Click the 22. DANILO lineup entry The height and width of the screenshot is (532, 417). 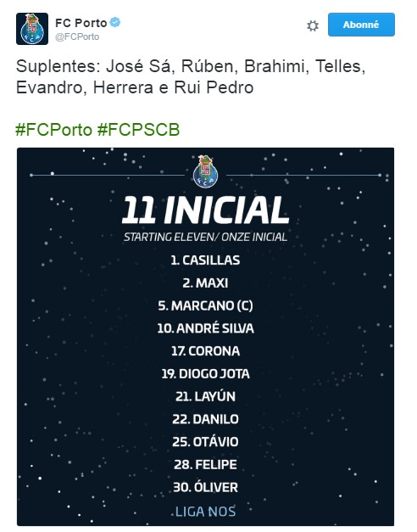[x=205, y=419]
